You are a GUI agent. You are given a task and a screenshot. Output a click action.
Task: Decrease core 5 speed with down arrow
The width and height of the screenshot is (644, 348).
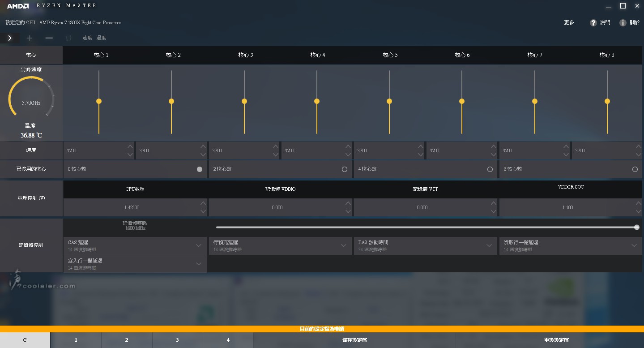(x=421, y=155)
